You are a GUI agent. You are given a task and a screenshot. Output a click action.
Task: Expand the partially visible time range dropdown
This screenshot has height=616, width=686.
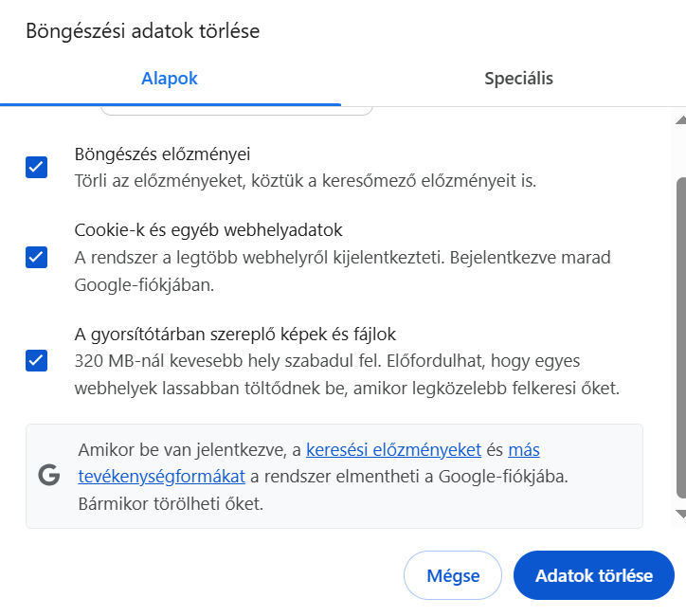point(237,113)
